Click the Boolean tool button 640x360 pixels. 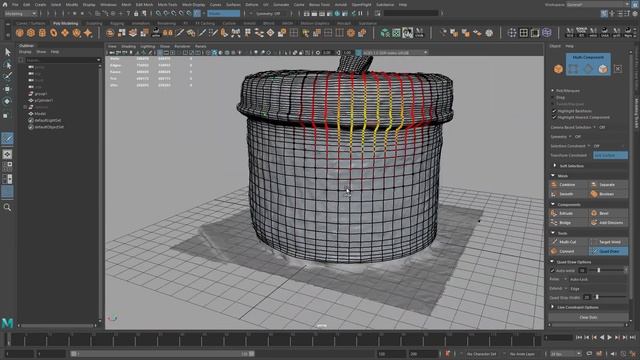point(608,194)
